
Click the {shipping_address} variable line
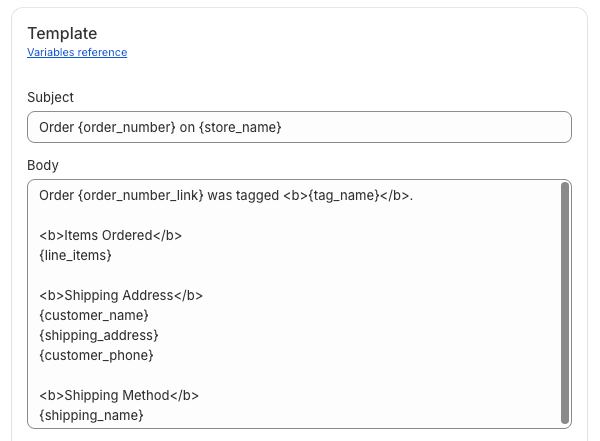(x=98, y=335)
